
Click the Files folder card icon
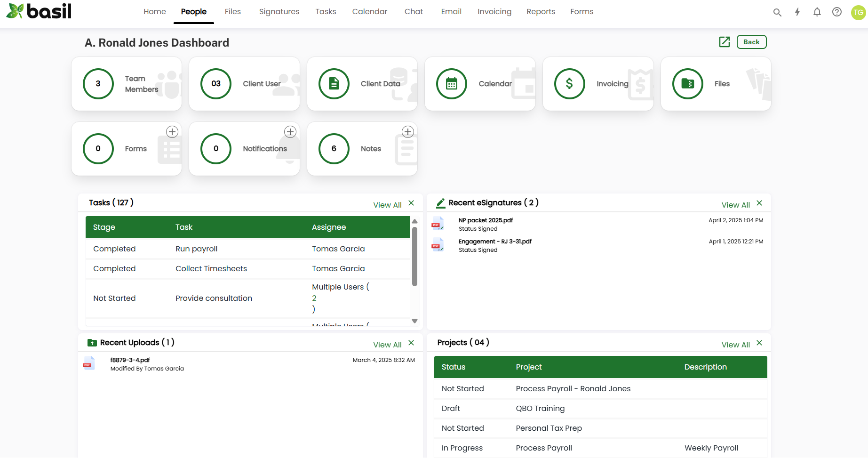pyautogui.click(x=687, y=84)
